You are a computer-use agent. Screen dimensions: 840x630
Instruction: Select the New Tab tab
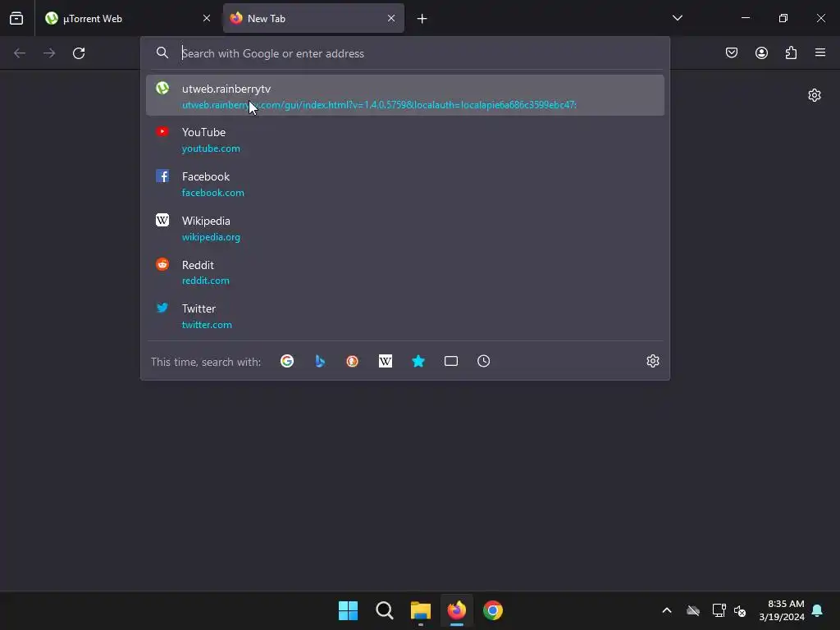point(313,18)
